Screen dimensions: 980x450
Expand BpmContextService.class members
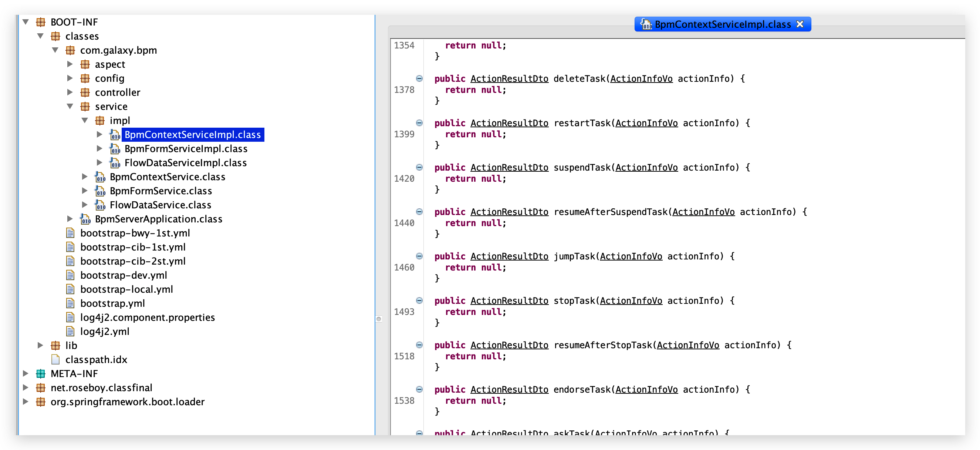(x=85, y=177)
